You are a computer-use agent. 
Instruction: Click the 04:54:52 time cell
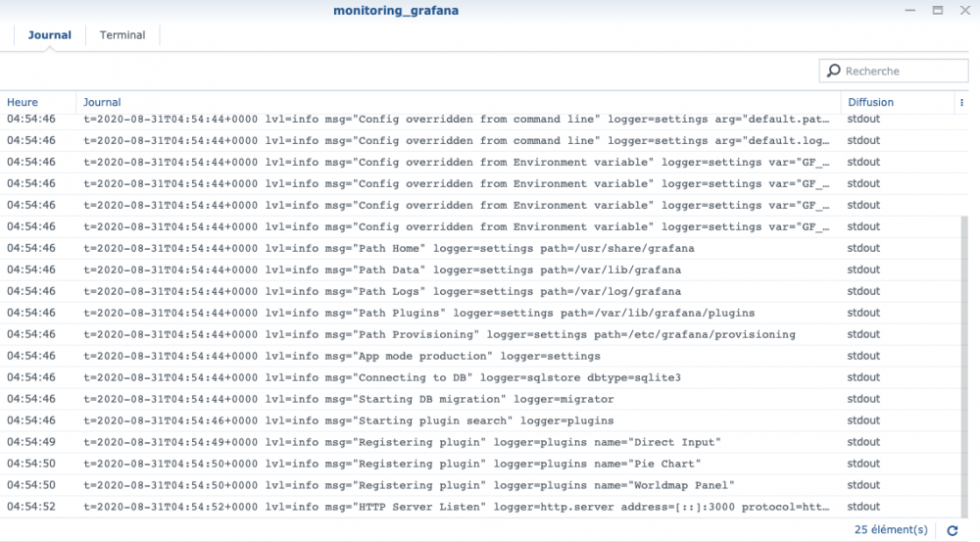point(31,507)
